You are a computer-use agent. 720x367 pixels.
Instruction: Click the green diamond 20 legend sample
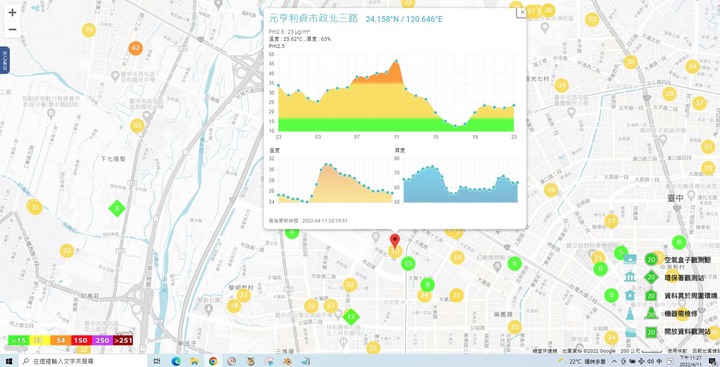(651, 277)
